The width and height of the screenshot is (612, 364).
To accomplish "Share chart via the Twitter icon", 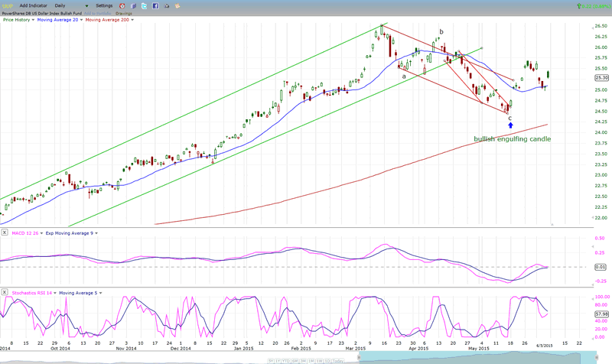I will 144,5.
